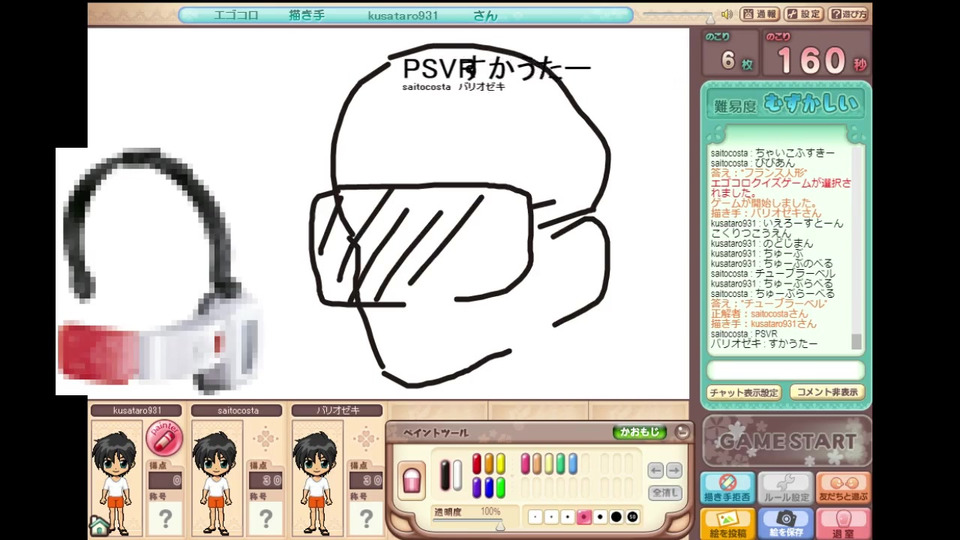Pick the bright green color capsule

coord(501,487)
